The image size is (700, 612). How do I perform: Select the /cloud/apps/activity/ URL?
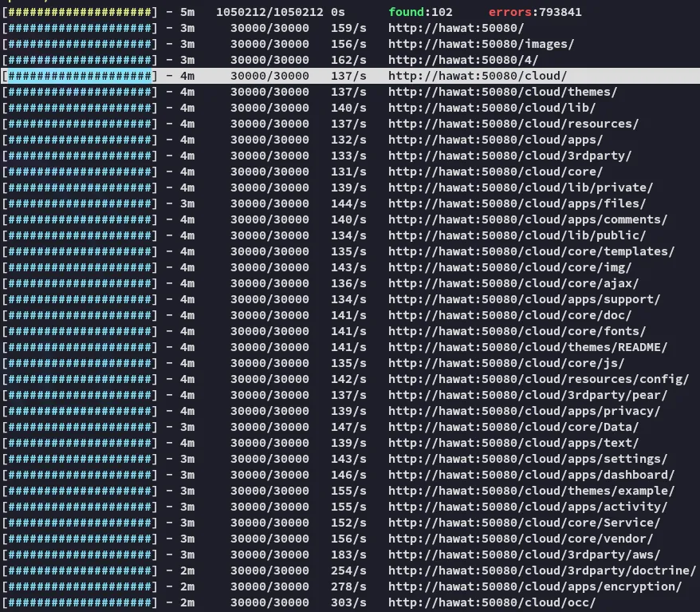click(x=528, y=507)
